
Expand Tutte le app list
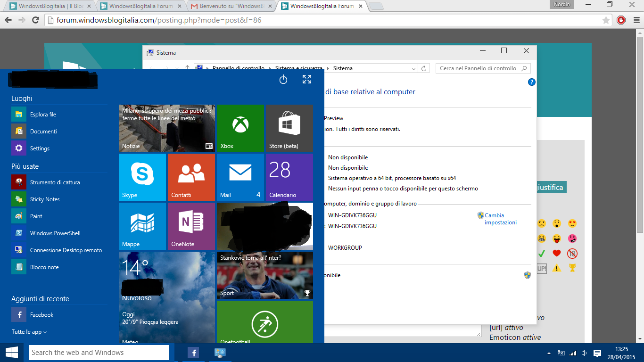[x=29, y=332]
